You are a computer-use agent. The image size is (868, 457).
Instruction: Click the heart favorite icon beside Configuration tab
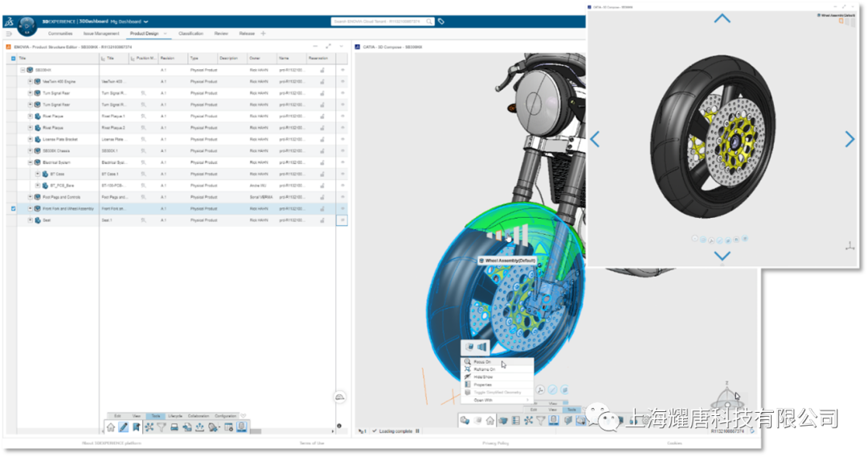pyautogui.click(x=243, y=415)
